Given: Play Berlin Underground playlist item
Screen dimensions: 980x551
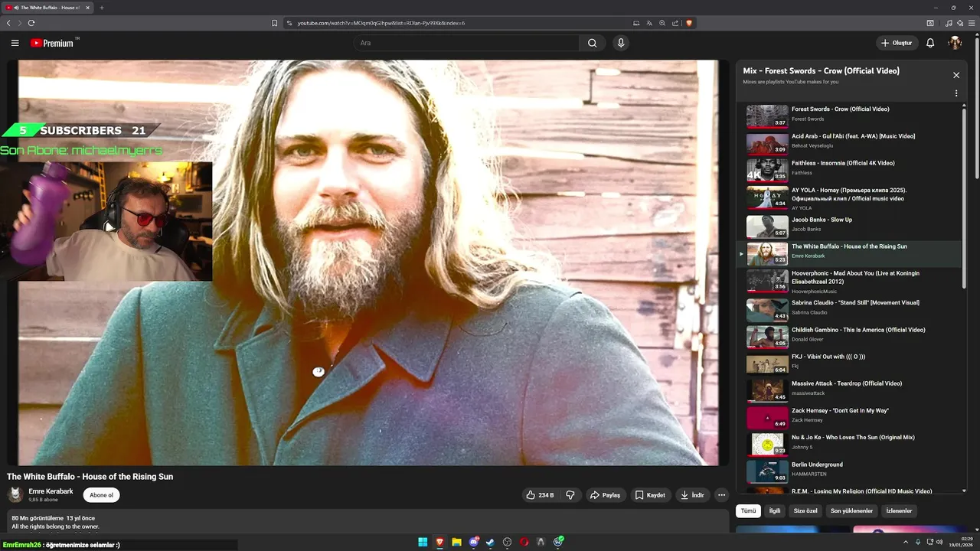Looking at the screenshot, I should (x=848, y=471).
